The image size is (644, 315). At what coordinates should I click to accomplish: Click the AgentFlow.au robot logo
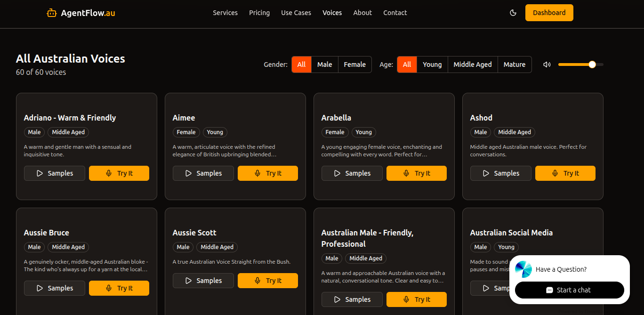pos(51,13)
